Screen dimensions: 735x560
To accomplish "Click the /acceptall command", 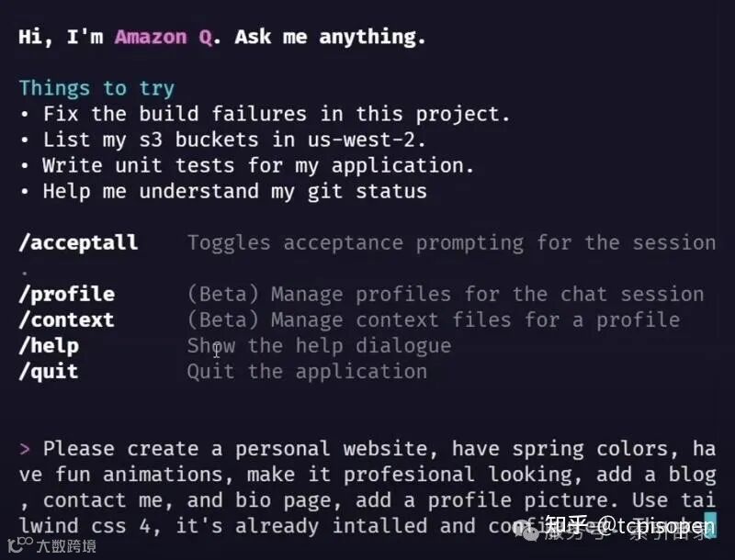I will pos(78,242).
